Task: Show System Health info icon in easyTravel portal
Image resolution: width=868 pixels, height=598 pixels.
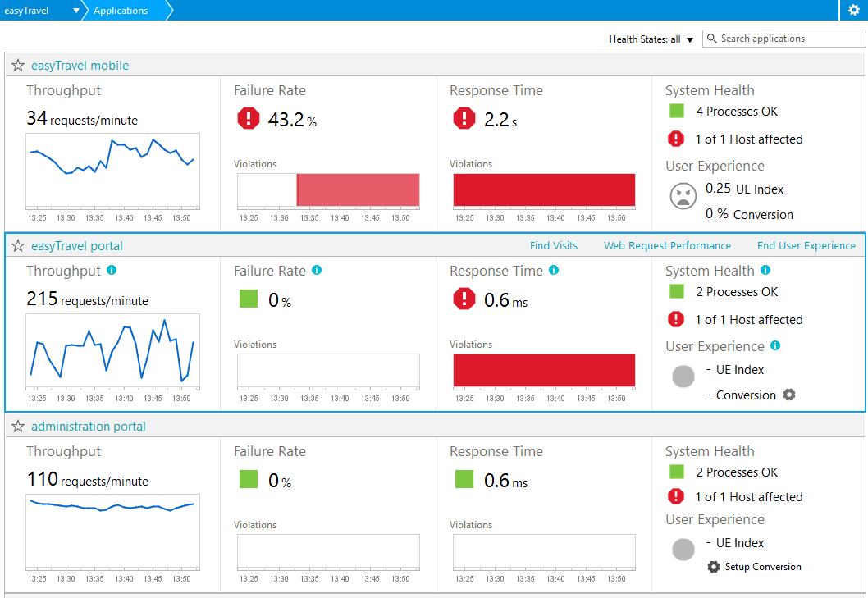Action: [x=765, y=270]
